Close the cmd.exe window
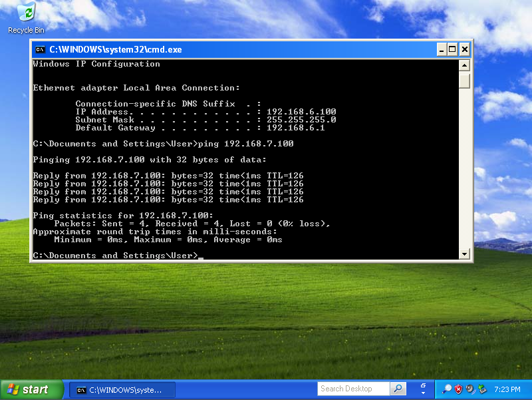 pyautogui.click(x=464, y=49)
